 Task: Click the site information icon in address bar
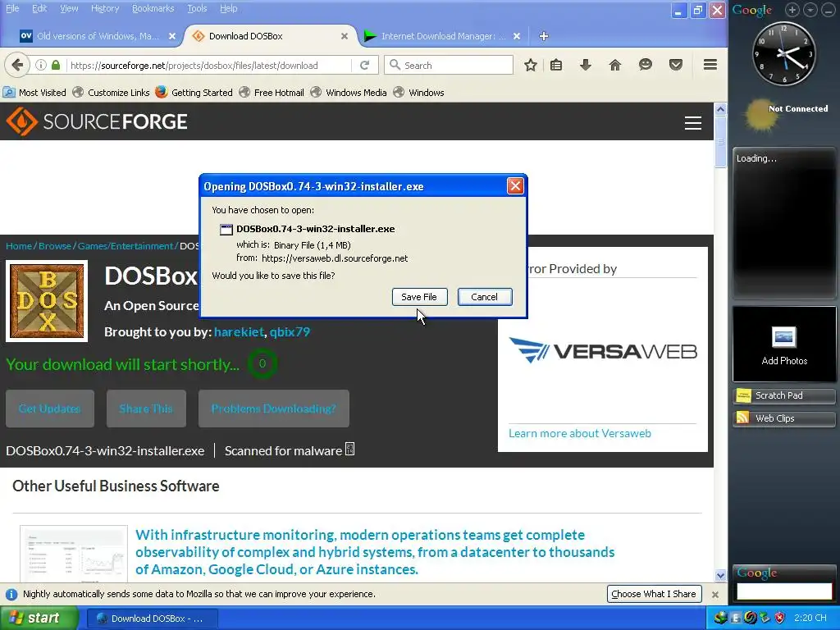[41, 66]
